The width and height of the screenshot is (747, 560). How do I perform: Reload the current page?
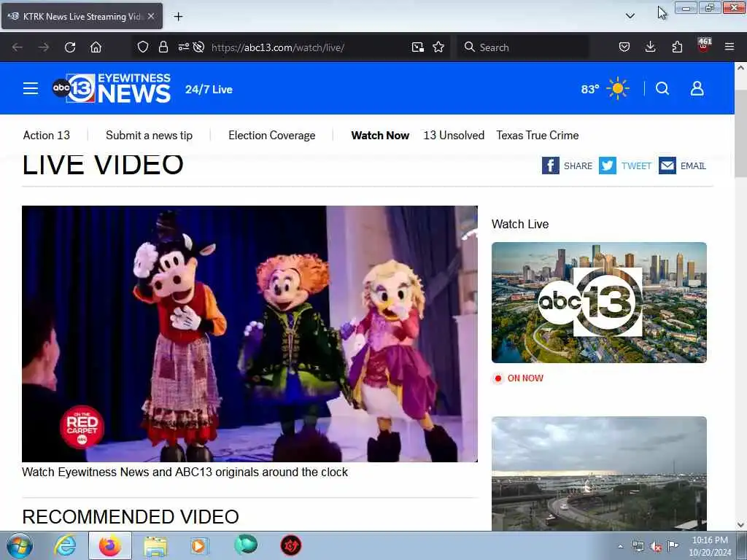pos(70,47)
